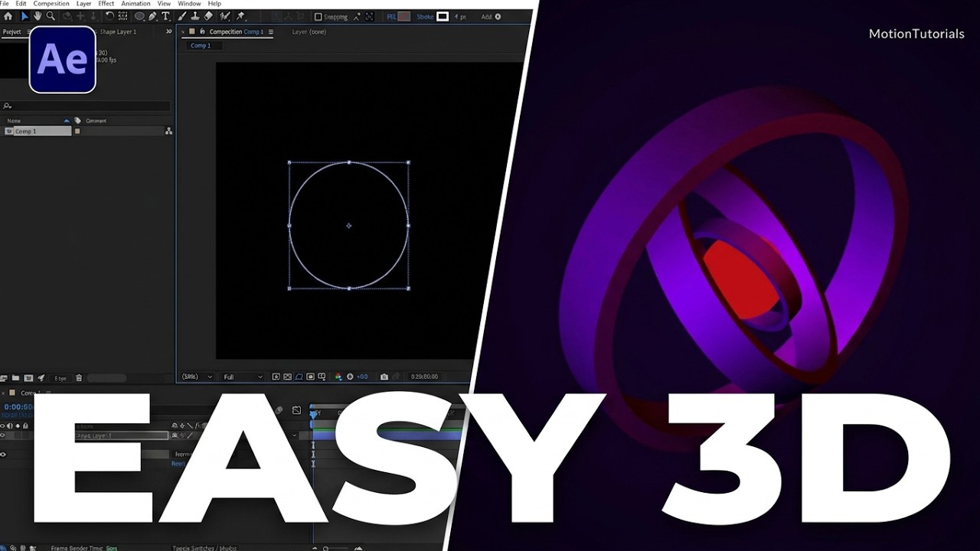Click the new folder icon in Project panel
Image resolution: width=980 pixels, height=551 pixels.
pos(15,378)
